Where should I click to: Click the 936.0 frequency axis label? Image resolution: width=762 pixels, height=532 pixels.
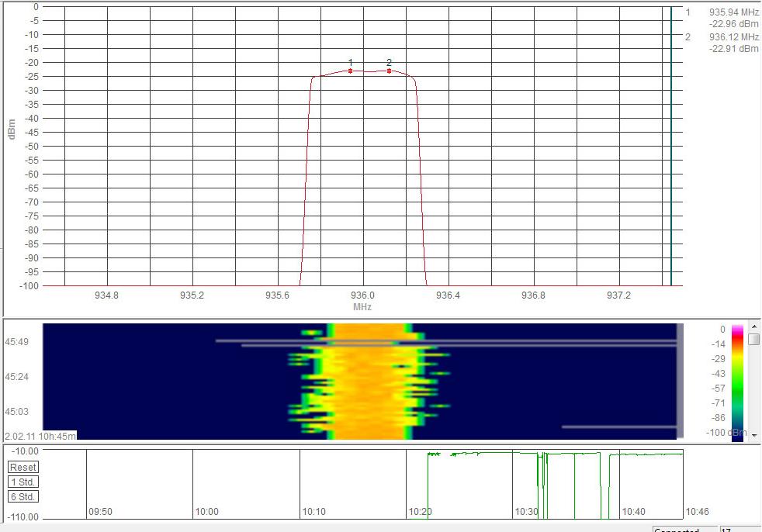(x=362, y=295)
